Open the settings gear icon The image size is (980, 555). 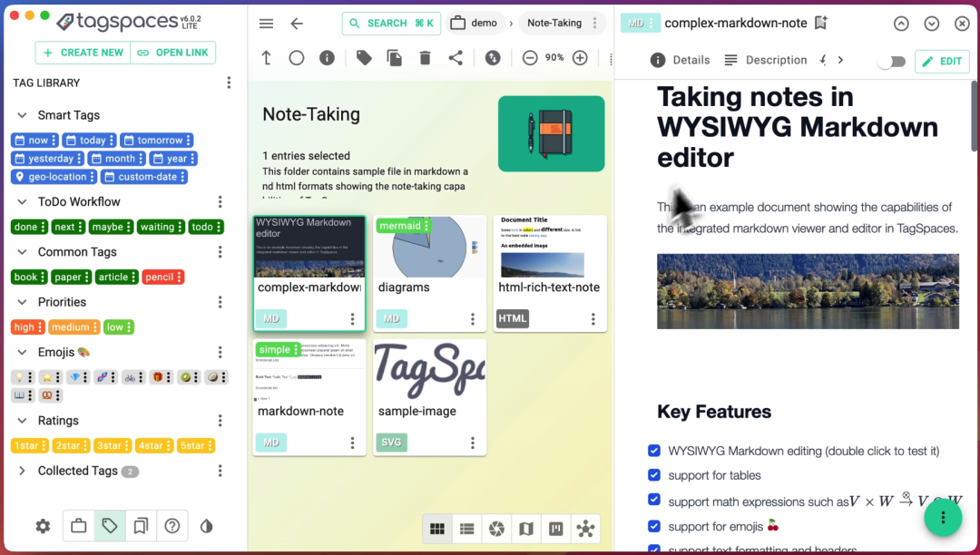pyautogui.click(x=43, y=526)
